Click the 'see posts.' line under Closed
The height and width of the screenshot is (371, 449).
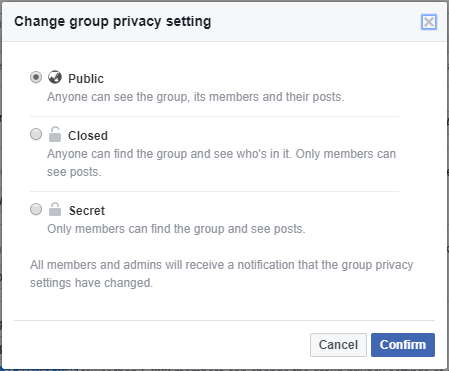(x=74, y=172)
